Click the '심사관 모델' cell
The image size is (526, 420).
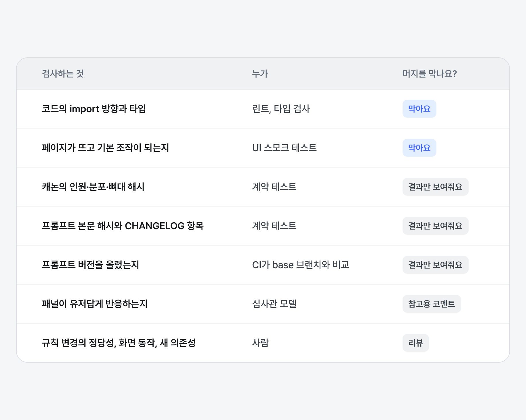(274, 304)
